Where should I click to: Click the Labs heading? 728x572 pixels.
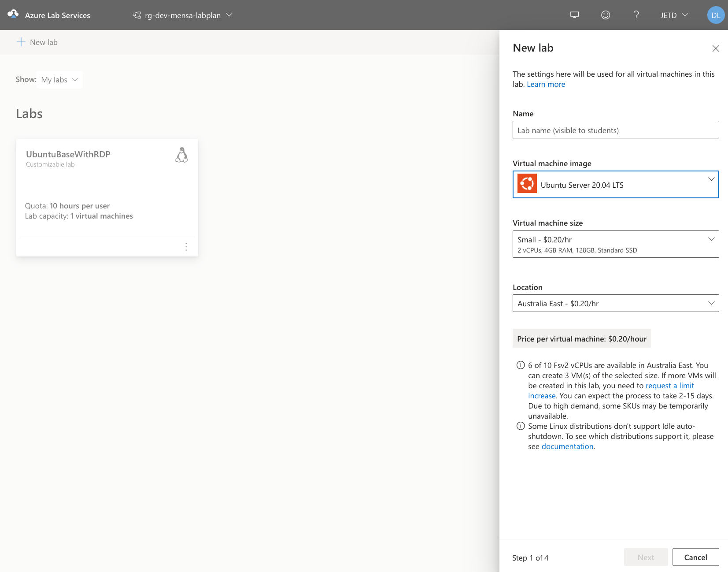click(29, 114)
